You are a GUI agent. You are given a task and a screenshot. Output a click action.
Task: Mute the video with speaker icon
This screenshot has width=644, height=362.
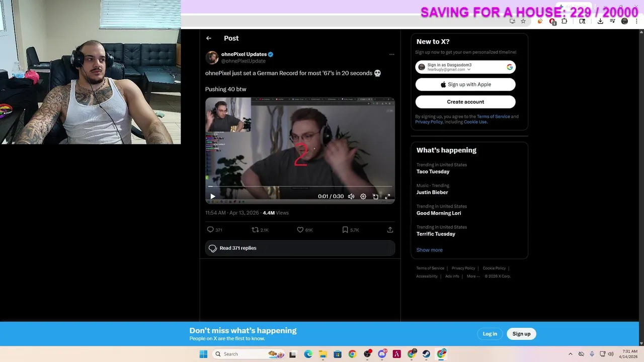click(x=351, y=197)
